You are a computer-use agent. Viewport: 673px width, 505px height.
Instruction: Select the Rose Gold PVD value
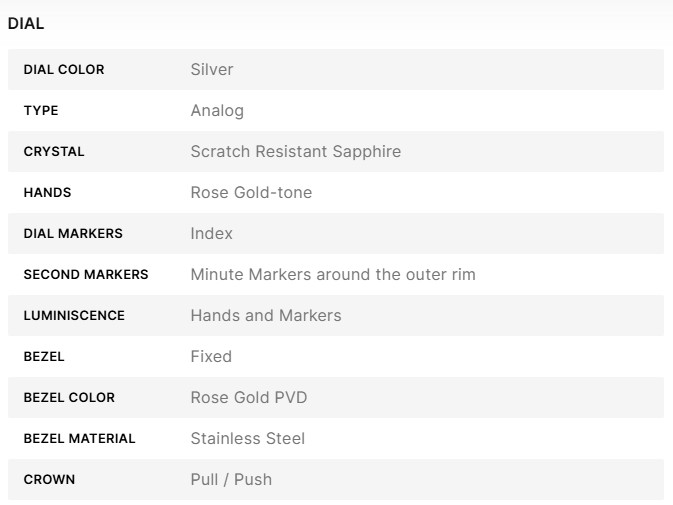click(x=249, y=398)
